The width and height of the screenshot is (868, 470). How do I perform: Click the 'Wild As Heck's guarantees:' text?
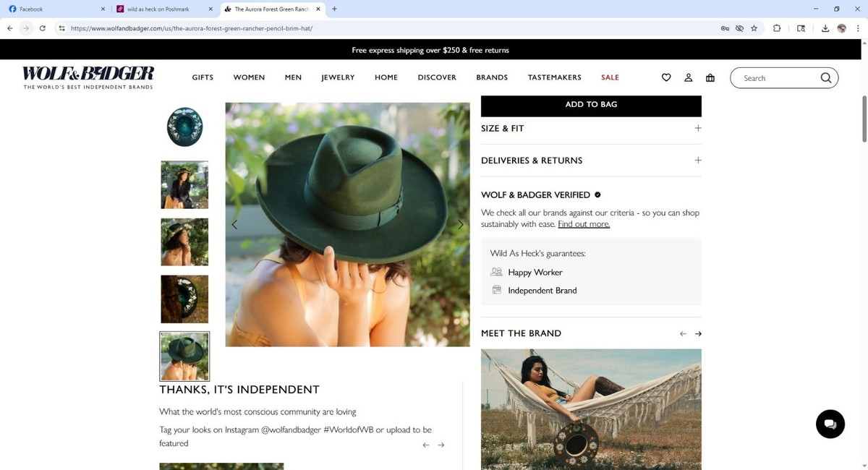537,254
